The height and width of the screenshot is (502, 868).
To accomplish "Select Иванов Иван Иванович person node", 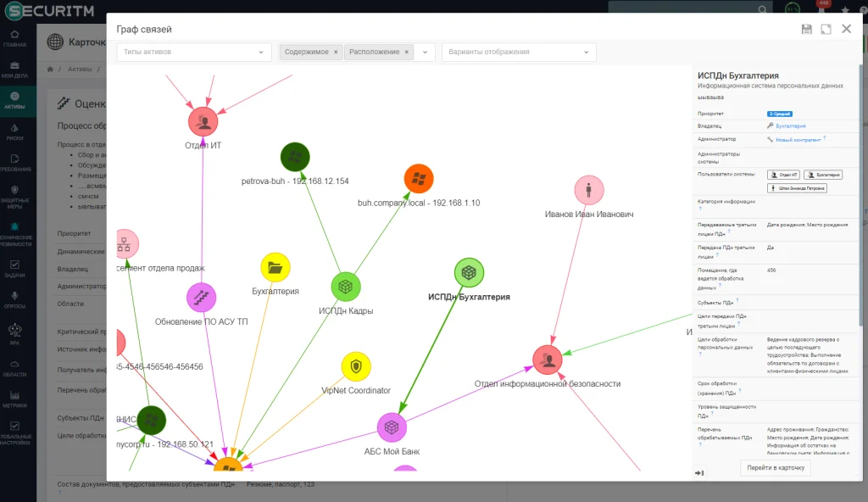I will [589, 190].
